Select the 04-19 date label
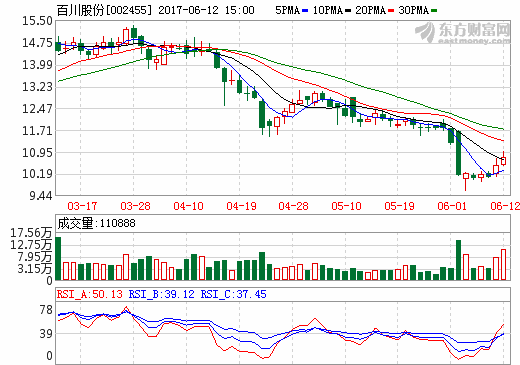 tap(241, 206)
